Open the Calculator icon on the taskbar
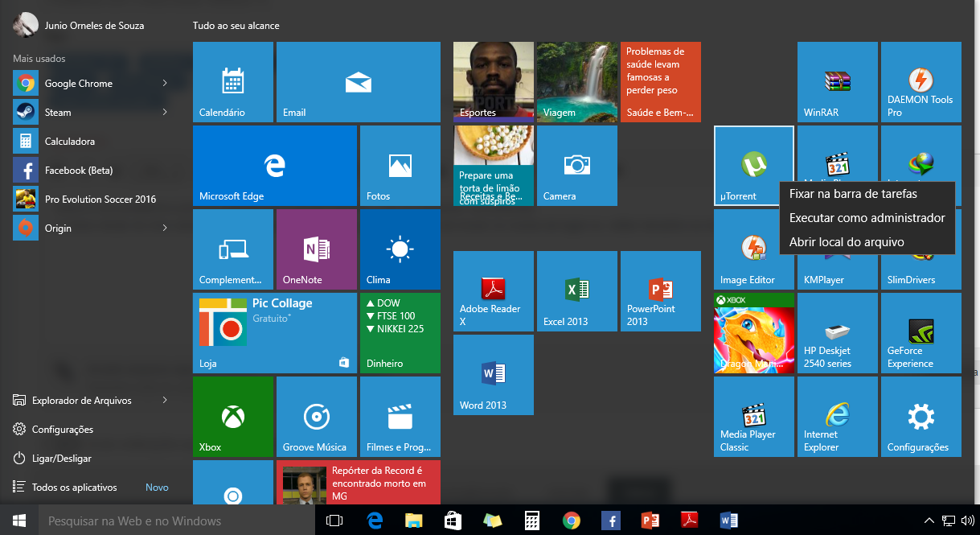 point(531,521)
